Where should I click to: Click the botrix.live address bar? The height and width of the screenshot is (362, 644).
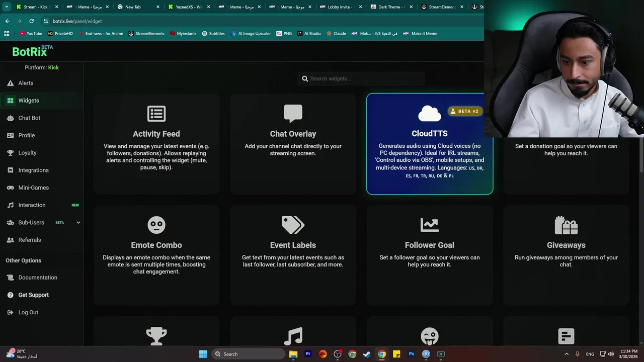pyautogui.click(x=262, y=21)
